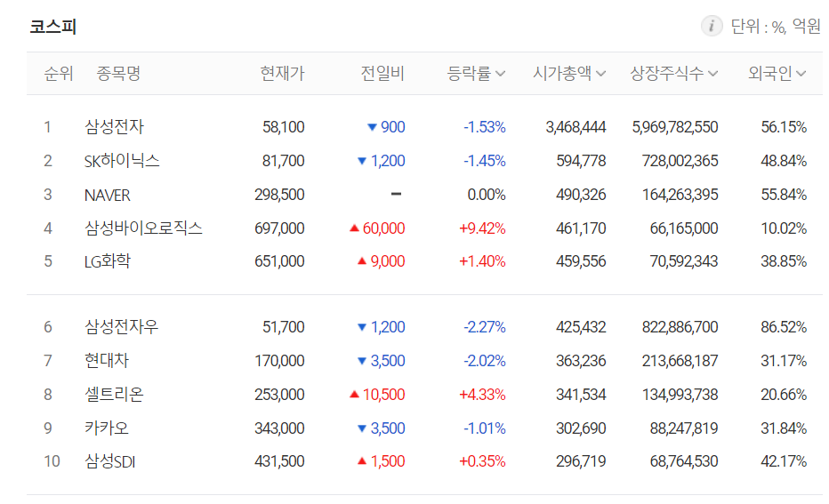Open LG화학 stock link
The image size is (829, 504).
coord(108,261)
